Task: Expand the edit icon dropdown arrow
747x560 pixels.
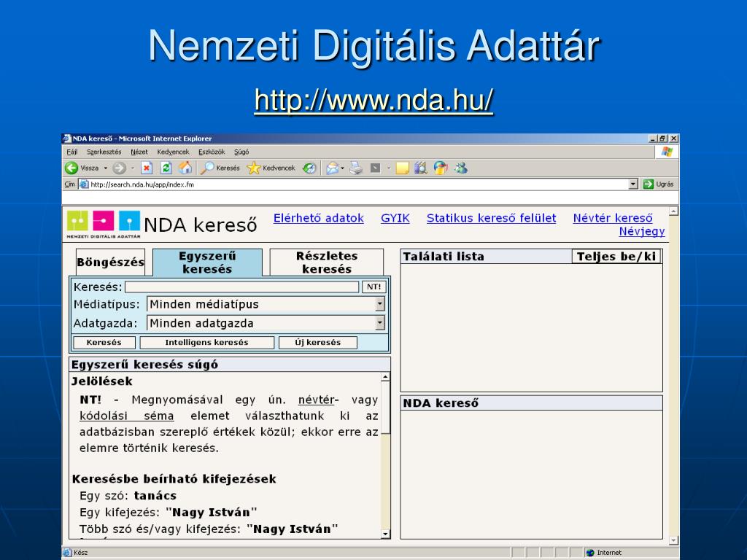Action: pos(389,168)
